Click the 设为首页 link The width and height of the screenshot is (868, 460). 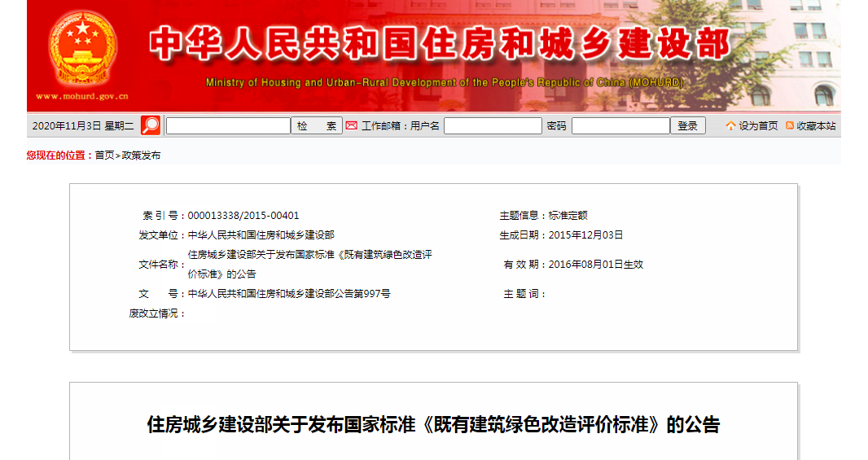coord(758,125)
